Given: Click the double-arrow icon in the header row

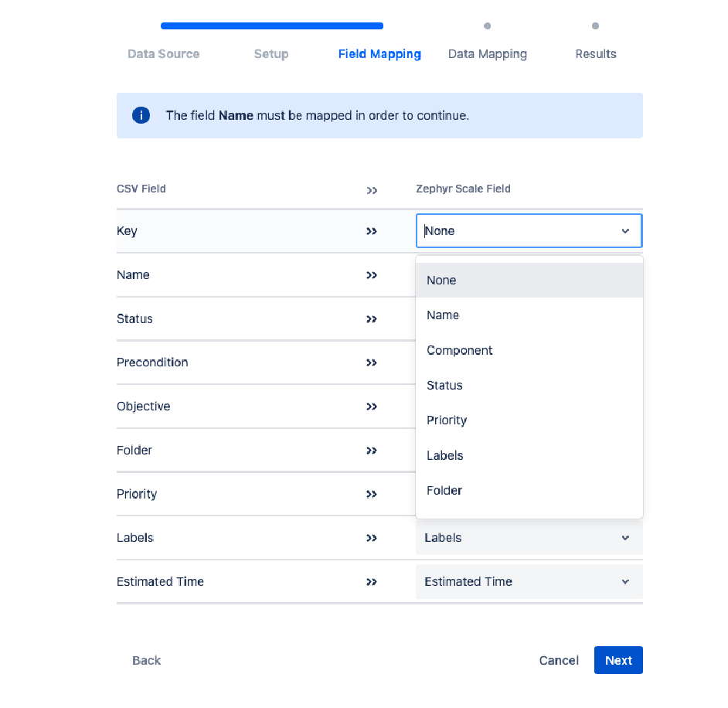Looking at the screenshot, I should [372, 190].
